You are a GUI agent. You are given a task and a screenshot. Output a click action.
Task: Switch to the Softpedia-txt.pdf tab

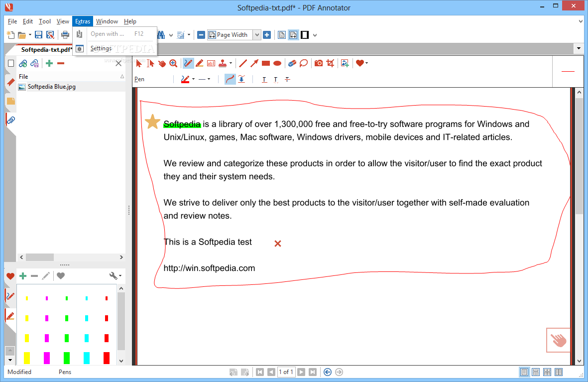tap(46, 49)
